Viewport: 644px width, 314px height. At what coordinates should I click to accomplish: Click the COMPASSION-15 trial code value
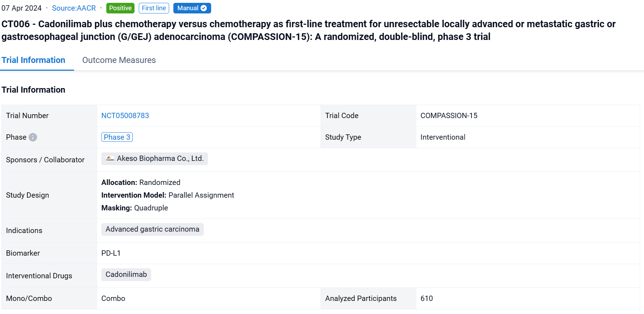449,116
